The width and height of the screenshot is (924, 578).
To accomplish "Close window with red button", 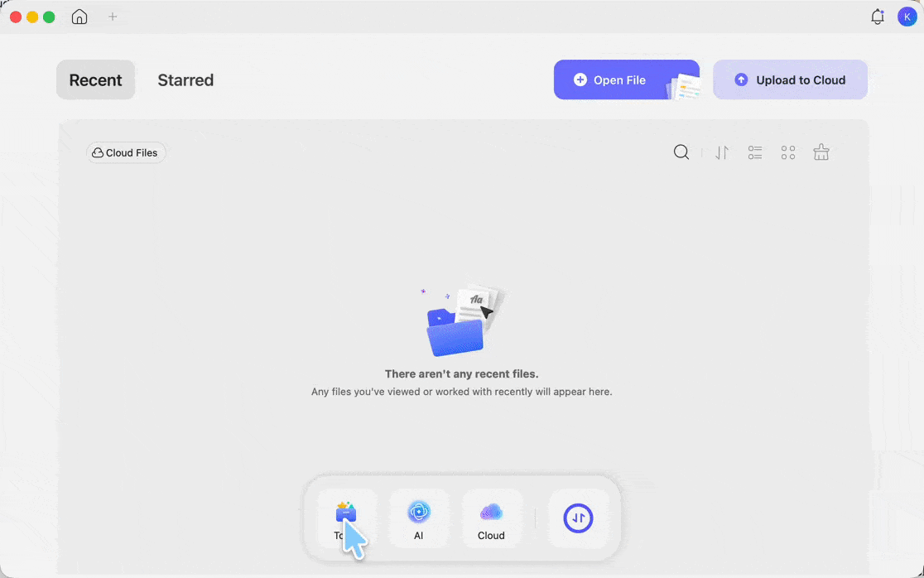I will pyautogui.click(x=16, y=17).
